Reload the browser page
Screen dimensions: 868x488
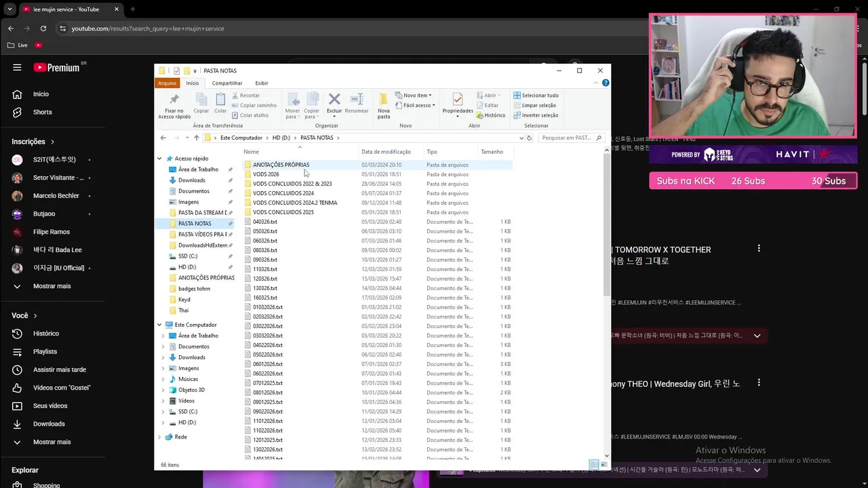click(43, 28)
